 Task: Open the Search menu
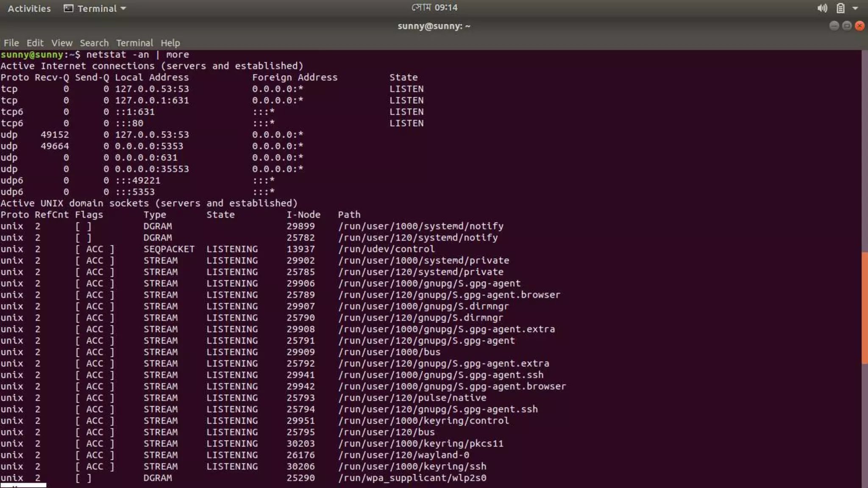[x=94, y=43]
